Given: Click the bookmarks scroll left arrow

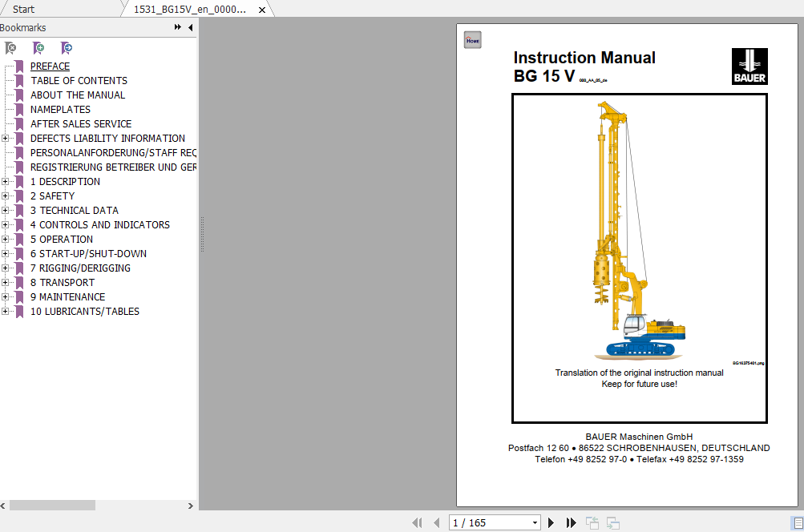Looking at the screenshot, I should tap(3, 506).
